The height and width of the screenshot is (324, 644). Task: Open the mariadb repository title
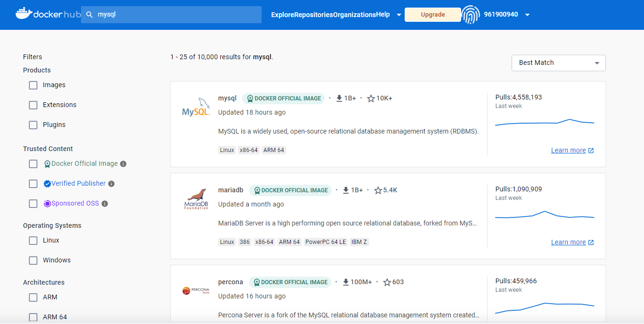pos(231,190)
